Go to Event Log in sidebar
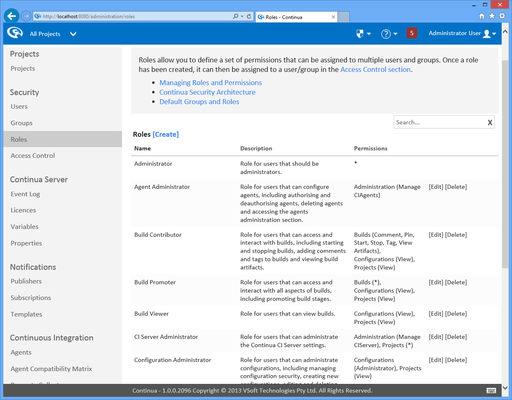 [x=25, y=194]
